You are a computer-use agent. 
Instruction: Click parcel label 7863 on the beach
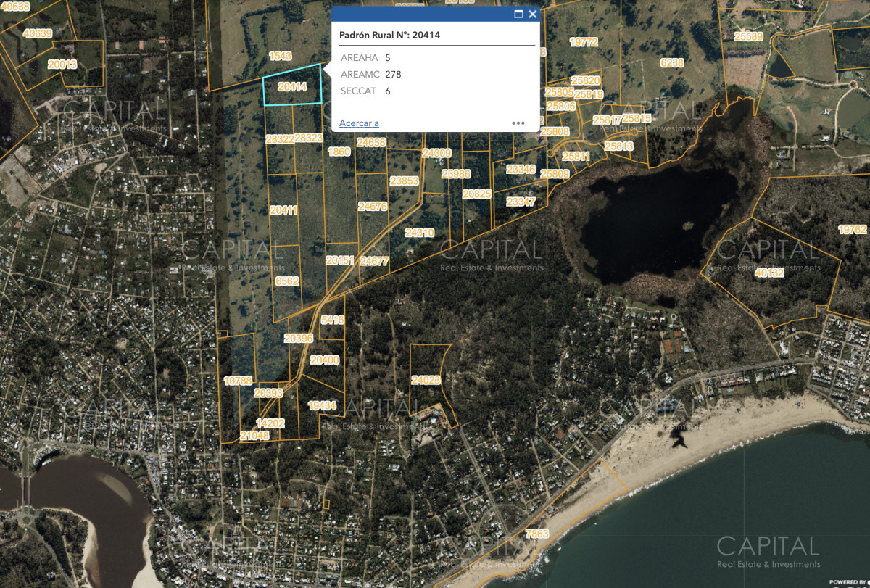[537, 534]
